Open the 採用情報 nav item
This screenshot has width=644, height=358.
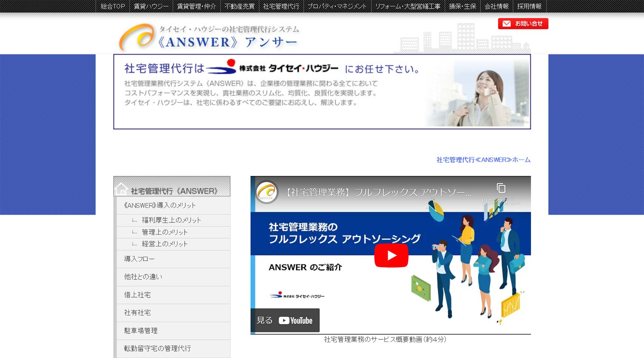[529, 6]
